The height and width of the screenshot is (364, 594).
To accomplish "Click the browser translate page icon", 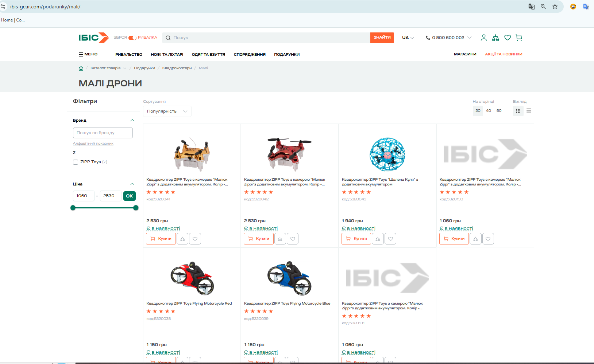I will click(532, 7).
